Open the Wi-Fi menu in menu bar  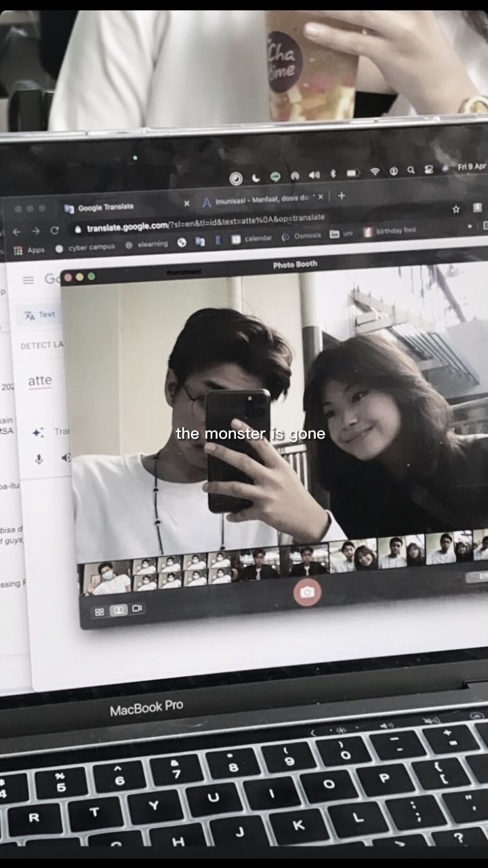point(375,172)
